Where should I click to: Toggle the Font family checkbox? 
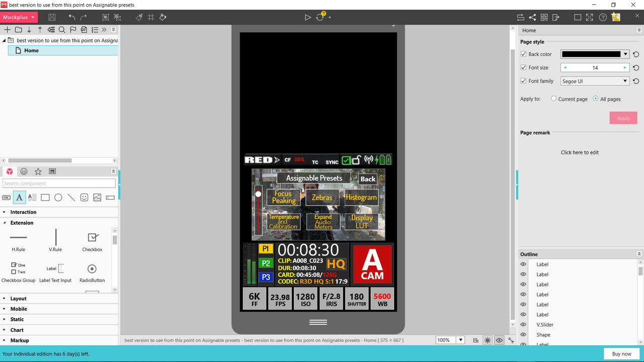[x=523, y=81]
